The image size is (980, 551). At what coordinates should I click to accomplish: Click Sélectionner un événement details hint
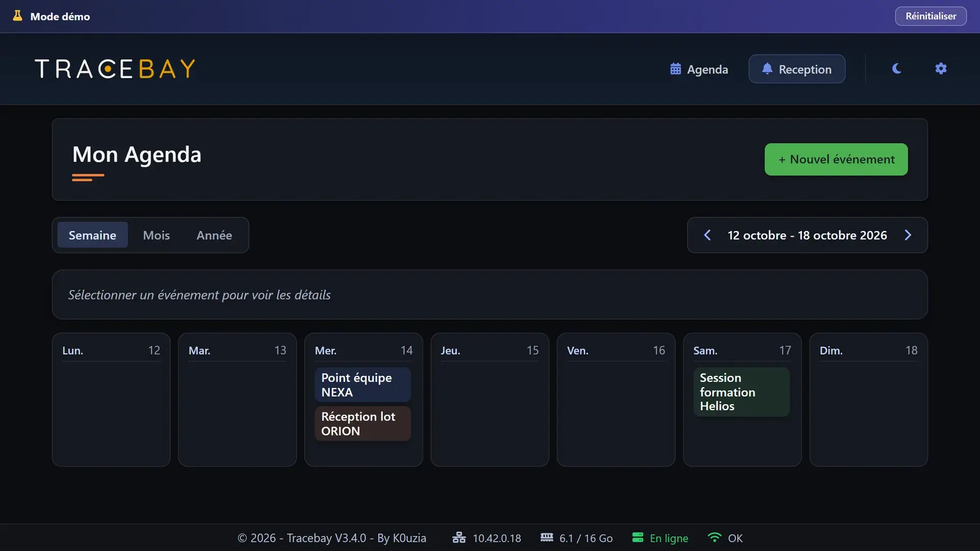click(199, 295)
